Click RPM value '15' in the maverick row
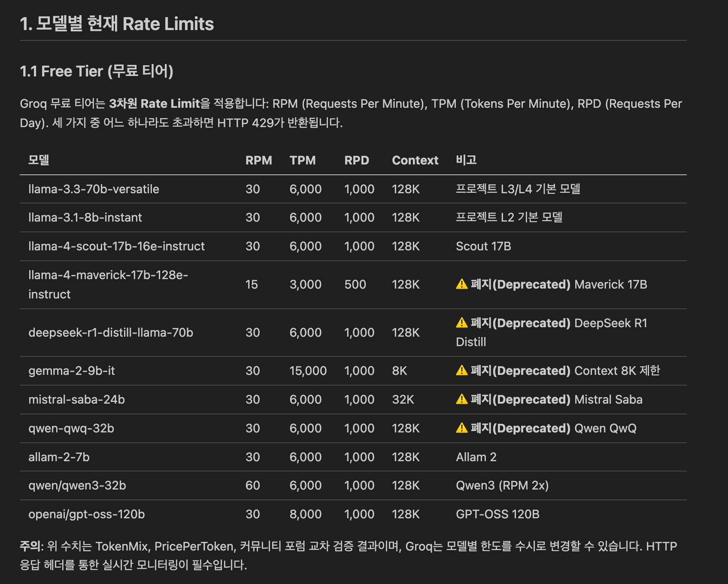Screen dimensions: 728x584 pos(252,284)
